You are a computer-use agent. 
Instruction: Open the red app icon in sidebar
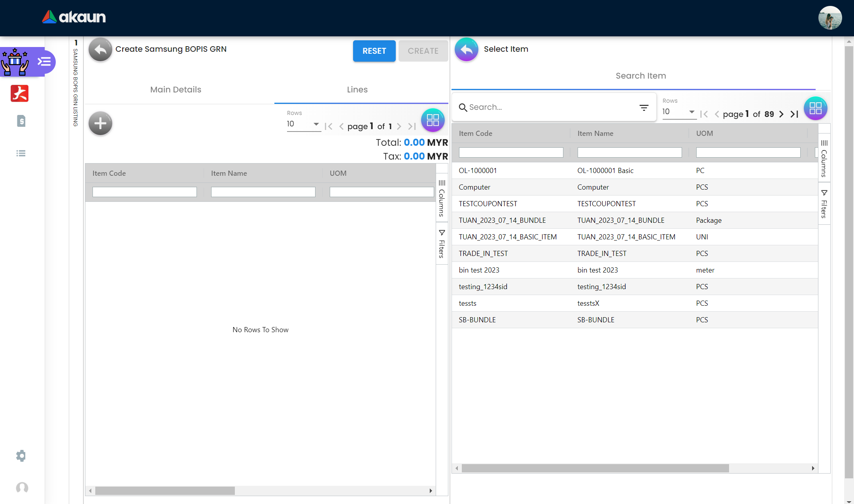click(x=19, y=94)
